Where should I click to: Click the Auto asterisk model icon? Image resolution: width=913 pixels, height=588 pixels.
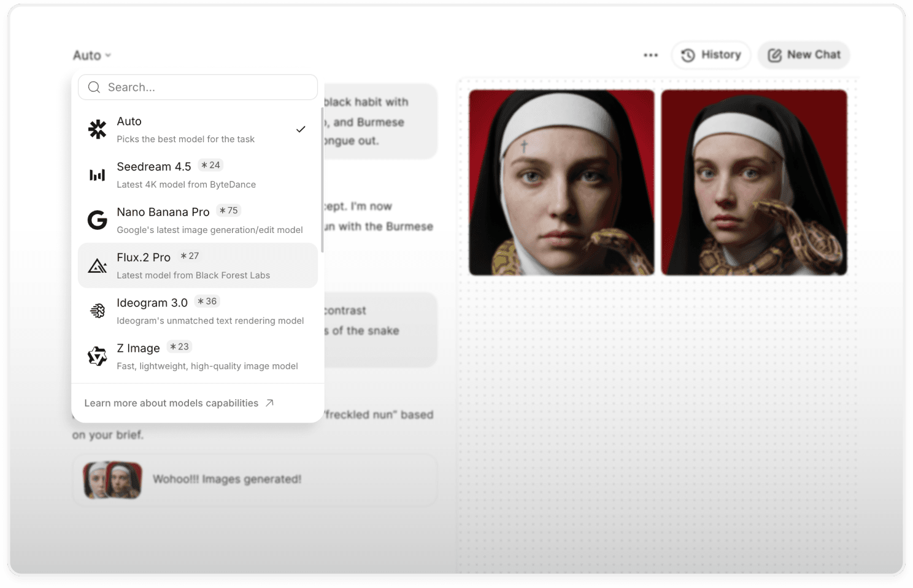[x=97, y=129]
